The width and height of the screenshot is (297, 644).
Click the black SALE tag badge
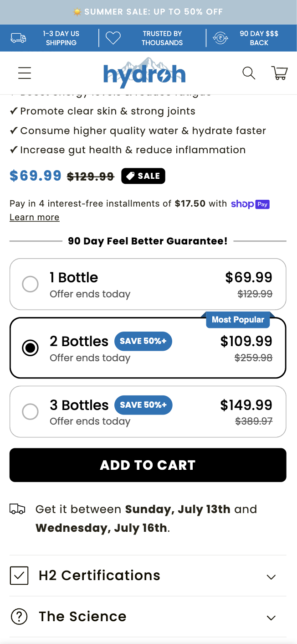(x=143, y=176)
